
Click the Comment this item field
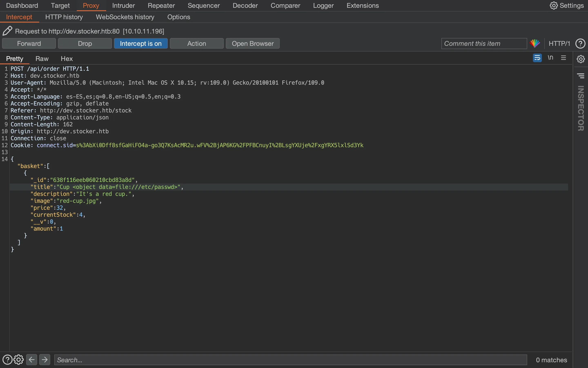click(484, 44)
